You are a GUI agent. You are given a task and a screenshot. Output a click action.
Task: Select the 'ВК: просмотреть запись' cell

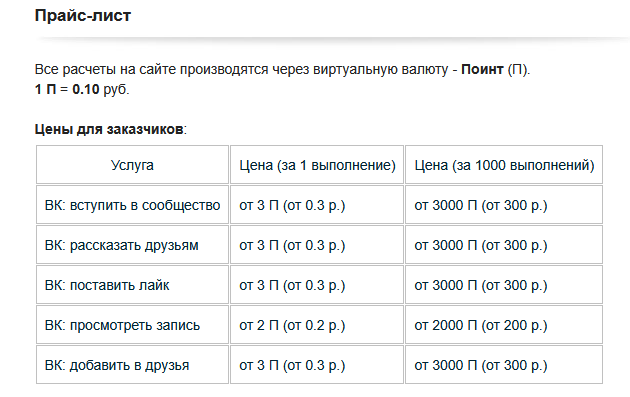(132, 325)
